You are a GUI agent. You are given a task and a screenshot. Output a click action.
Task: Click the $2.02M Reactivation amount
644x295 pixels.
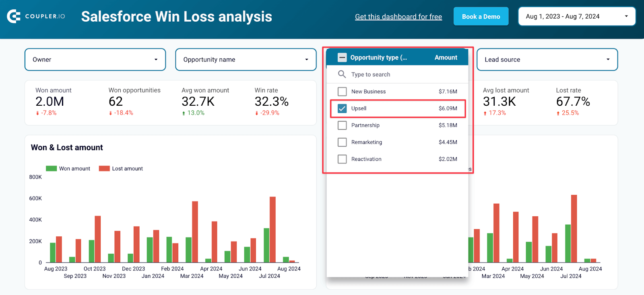pyautogui.click(x=448, y=159)
